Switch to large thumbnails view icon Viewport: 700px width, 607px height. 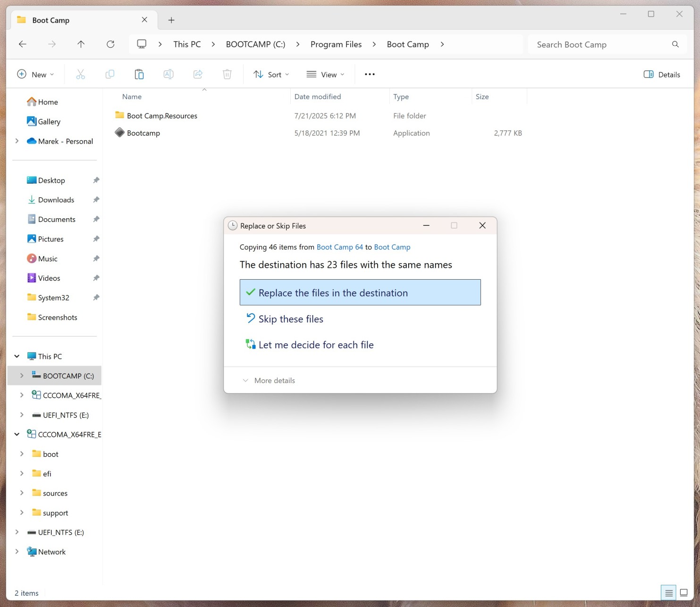click(683, 593)
